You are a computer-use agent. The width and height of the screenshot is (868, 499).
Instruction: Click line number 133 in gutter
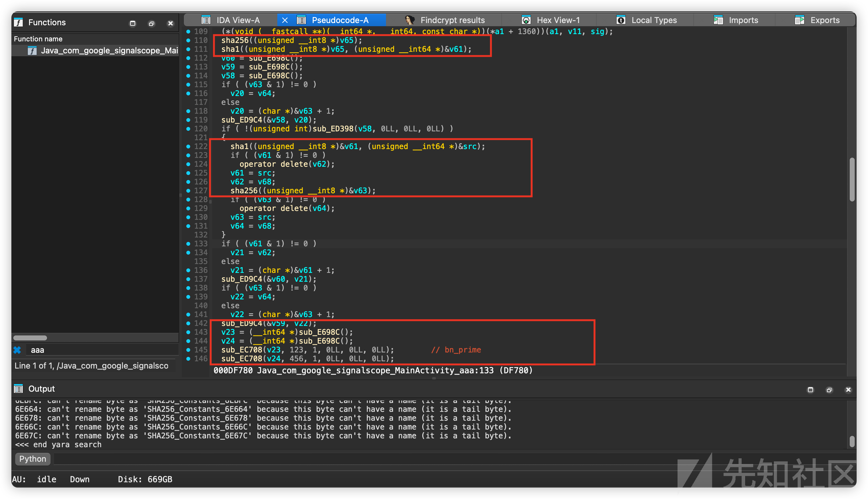(201, 244)
